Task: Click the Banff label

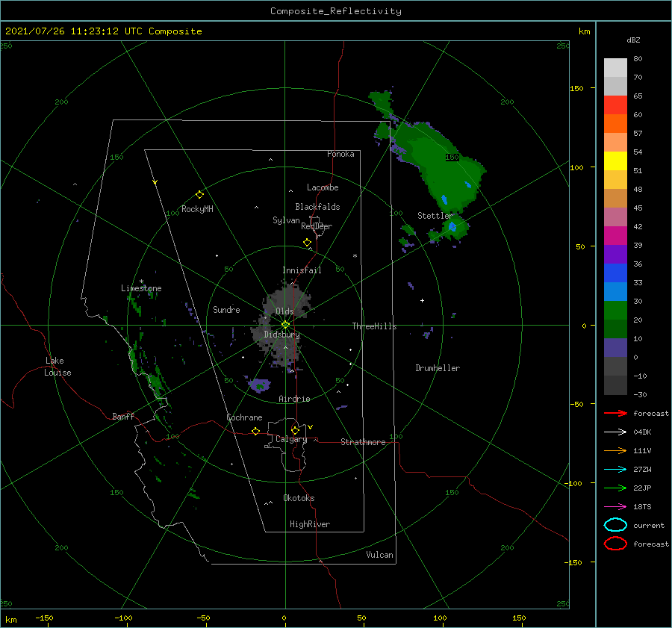Action: point(123,416)
